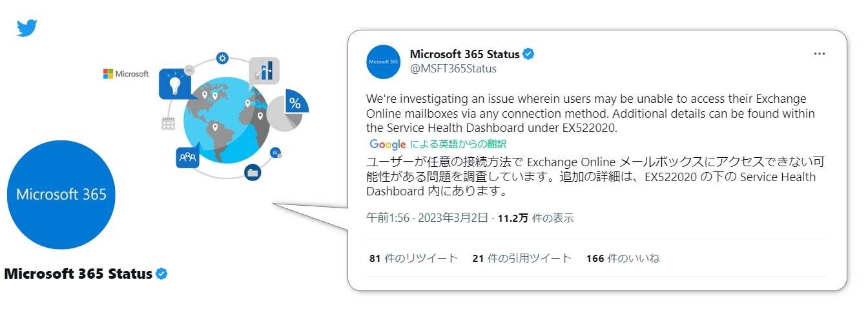View the 21 quote tweets
868x326 pixels.
pyautogui.click(x=522, y=259)
